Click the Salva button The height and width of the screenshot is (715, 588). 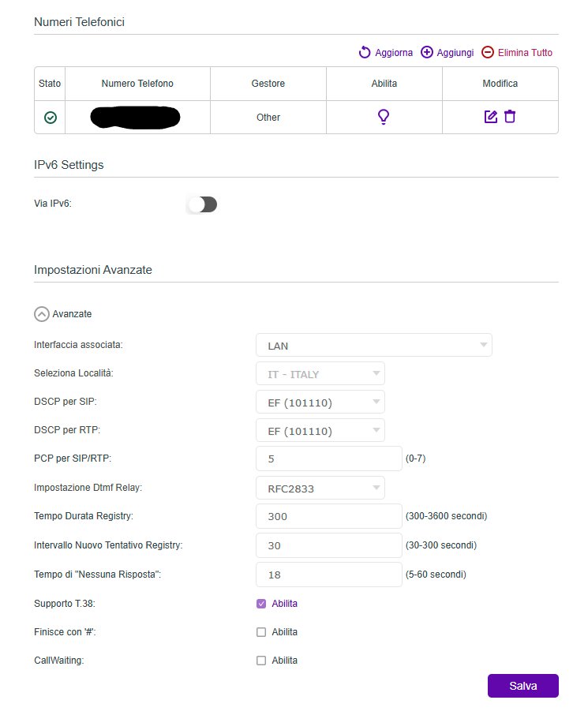522,686
